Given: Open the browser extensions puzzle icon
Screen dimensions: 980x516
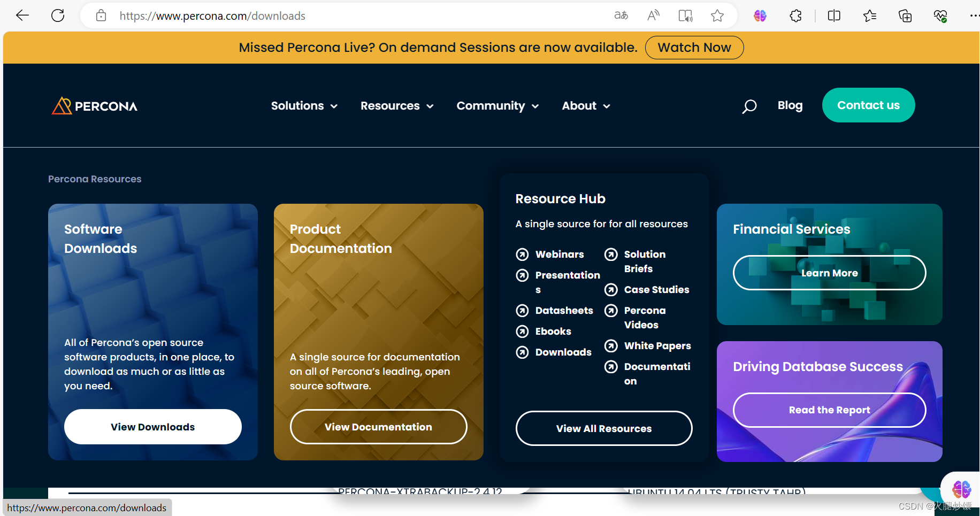Looking at the screenshot, I should pyautogui.click(x=795, y=16).
